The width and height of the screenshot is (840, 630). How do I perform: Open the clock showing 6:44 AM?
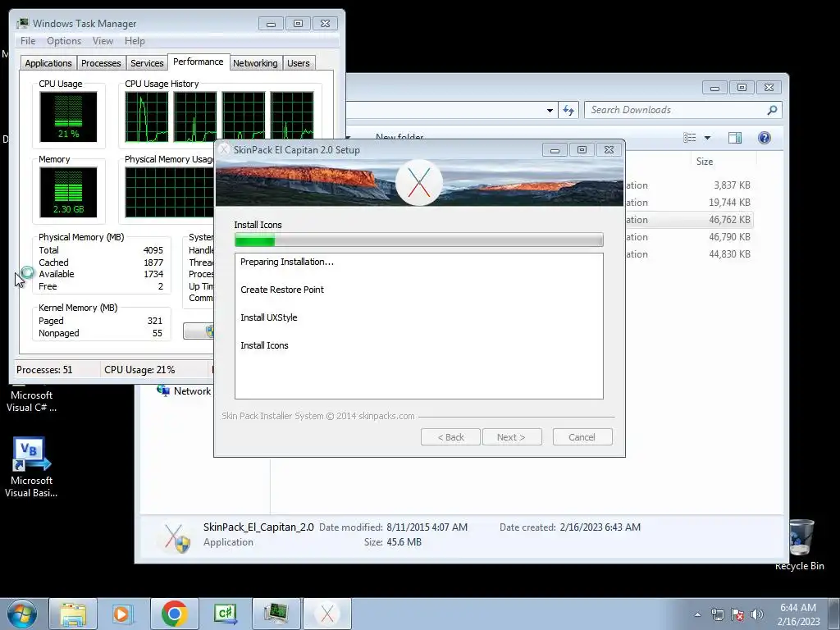[x=798, y=614]
